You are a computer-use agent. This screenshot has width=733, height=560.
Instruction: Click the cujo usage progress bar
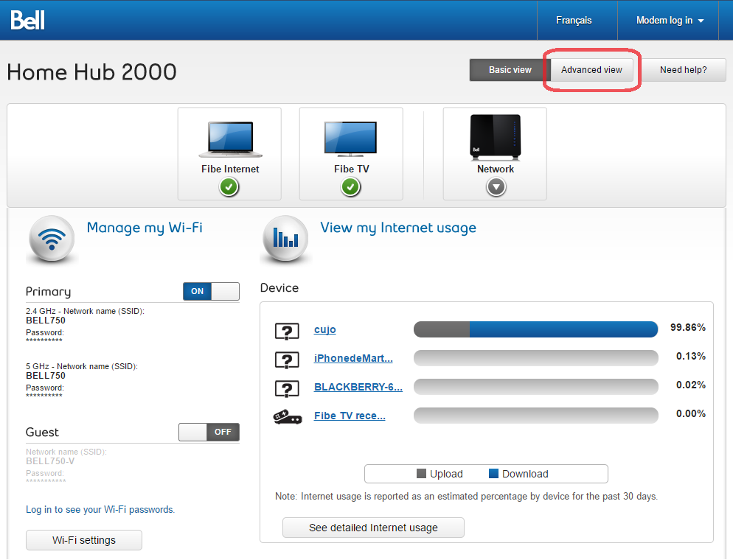click(x=535, y=329)
